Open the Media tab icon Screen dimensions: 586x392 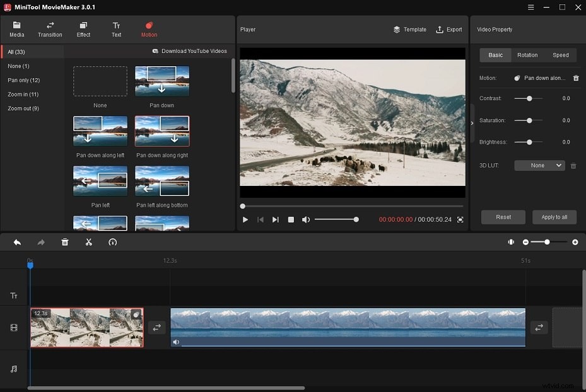16,29
